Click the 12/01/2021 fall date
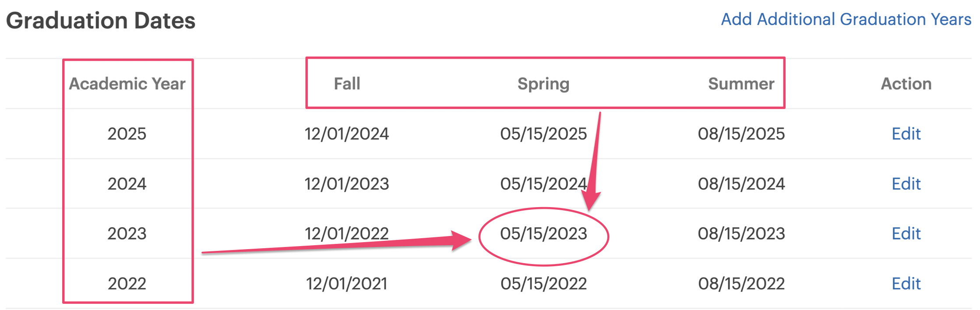 (347, 283)
